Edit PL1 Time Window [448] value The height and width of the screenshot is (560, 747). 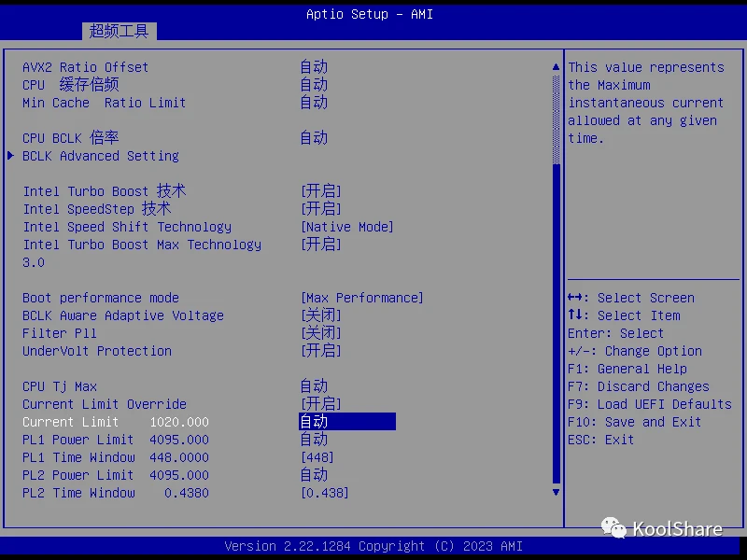(317, 457)
